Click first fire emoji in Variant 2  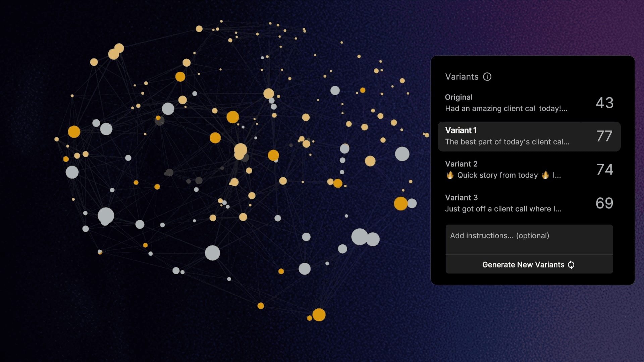pos(450,175)
